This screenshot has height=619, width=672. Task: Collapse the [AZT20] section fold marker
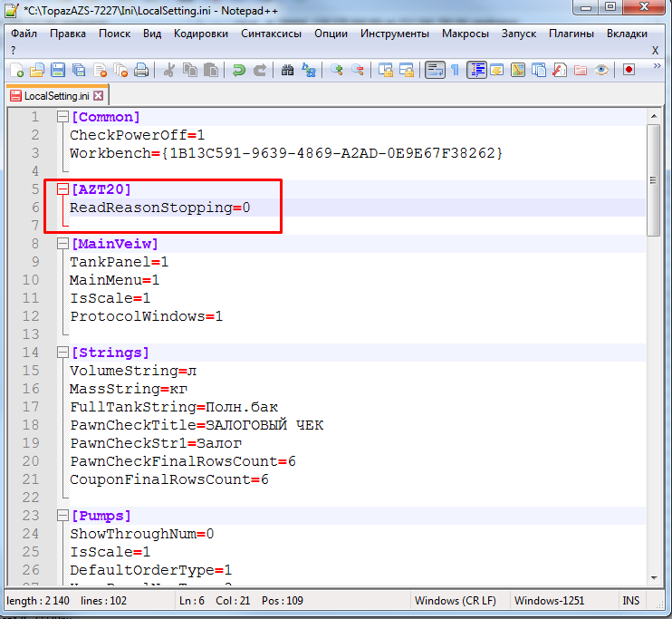point(63,189)
